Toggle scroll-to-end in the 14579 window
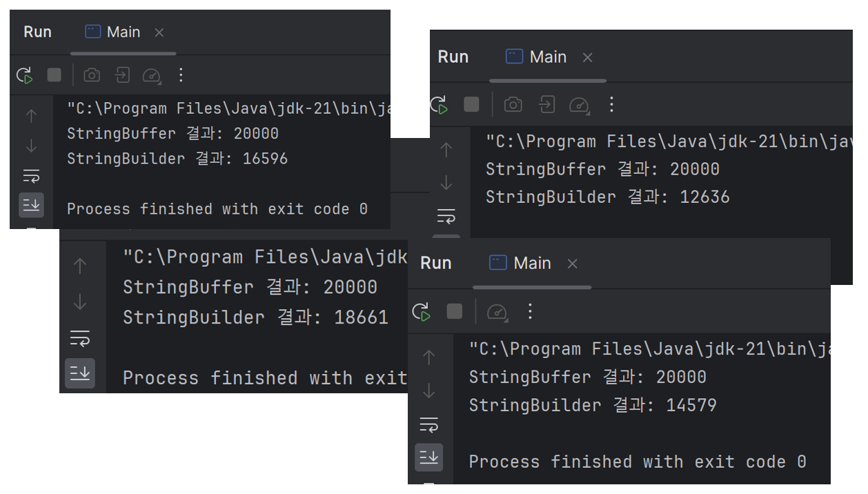Image resolution: width=868 pixels, height=494 pixels. (x=429, y=457)
